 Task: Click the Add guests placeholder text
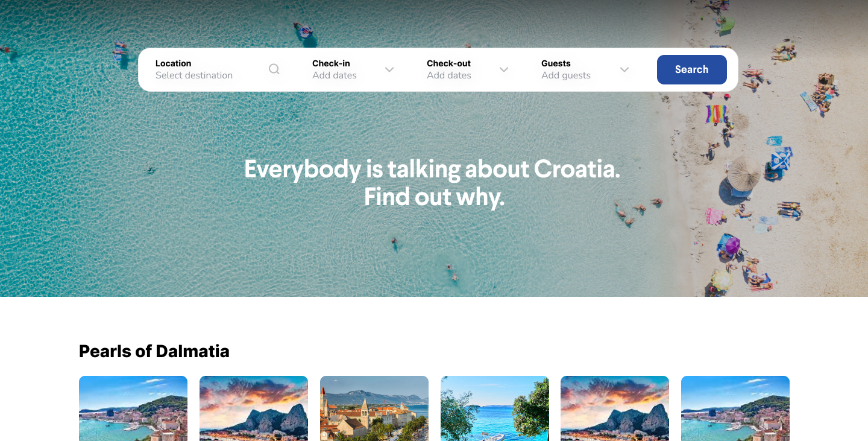coord(566,75)
